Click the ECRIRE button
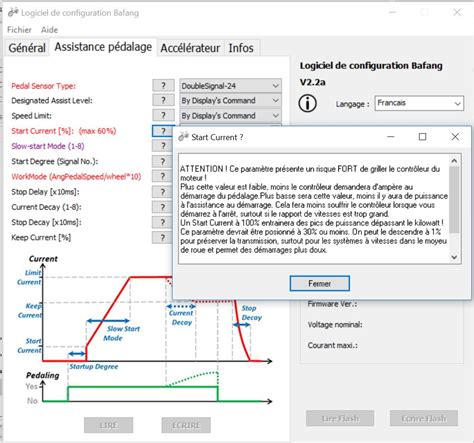Image resolution: width=474 pixels, height=443 pixels. point(186,425)
